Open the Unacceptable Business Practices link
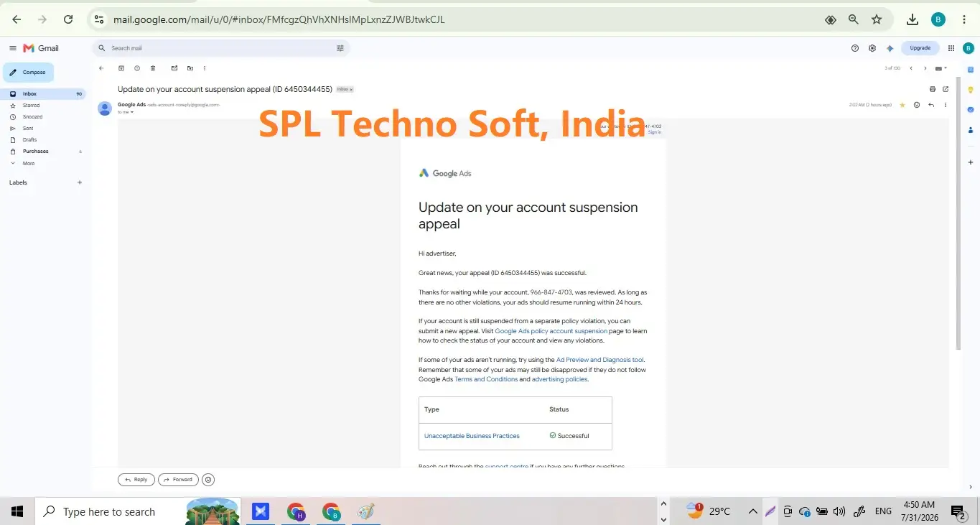This screenshot has height=525, width=980. (x=472, y=436)
